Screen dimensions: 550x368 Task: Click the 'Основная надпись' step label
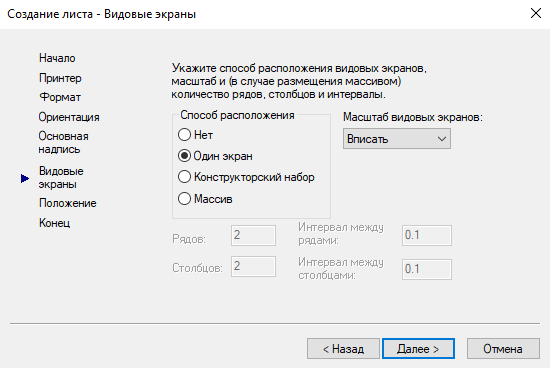[x=63, y=142]
